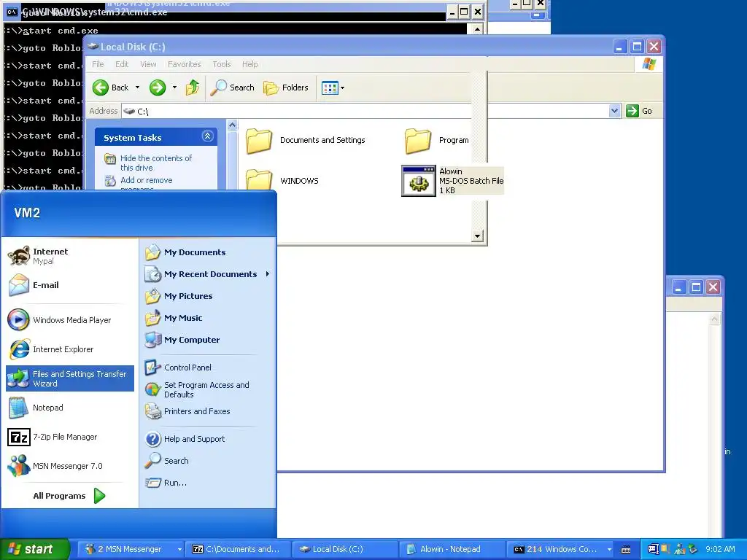The height and width of the screenshot is (560, 747).
Task: Click the Go button
Action: pos(639,111)
